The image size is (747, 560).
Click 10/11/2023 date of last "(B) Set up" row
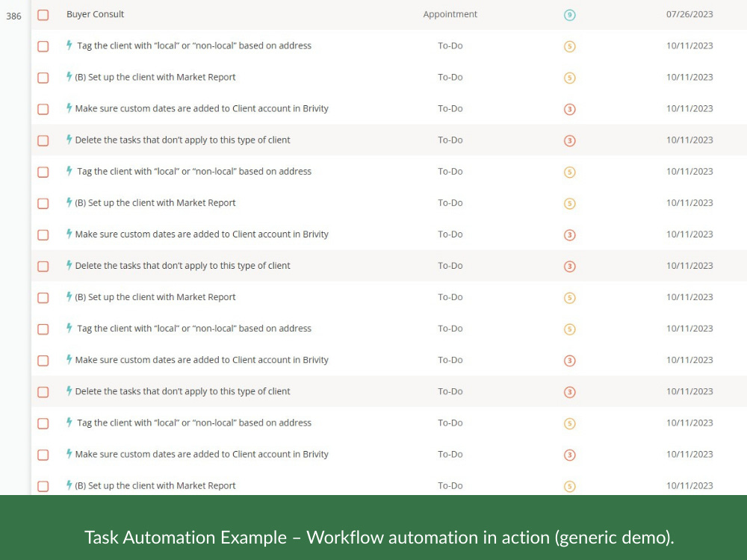pyautogui.click(x=689, y=486)
